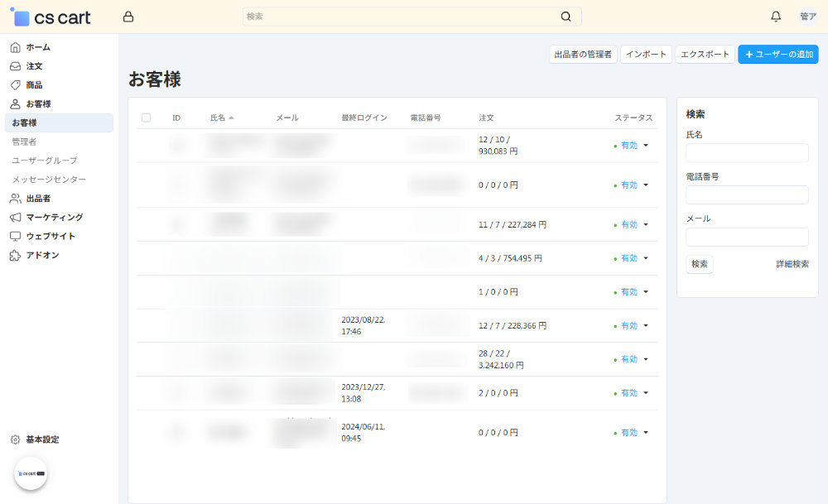
Task: Focus the 電話番号 search field
Action: point(747,194)
